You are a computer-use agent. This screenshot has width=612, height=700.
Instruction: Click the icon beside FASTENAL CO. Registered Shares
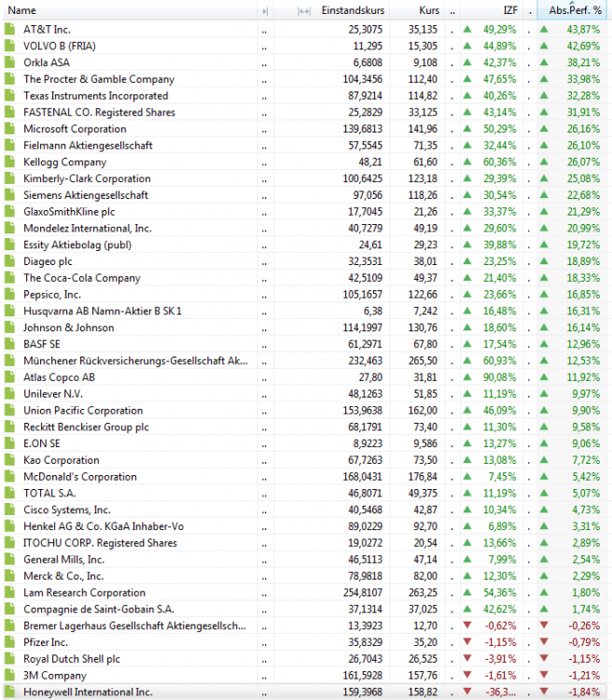tap(9, 112)
